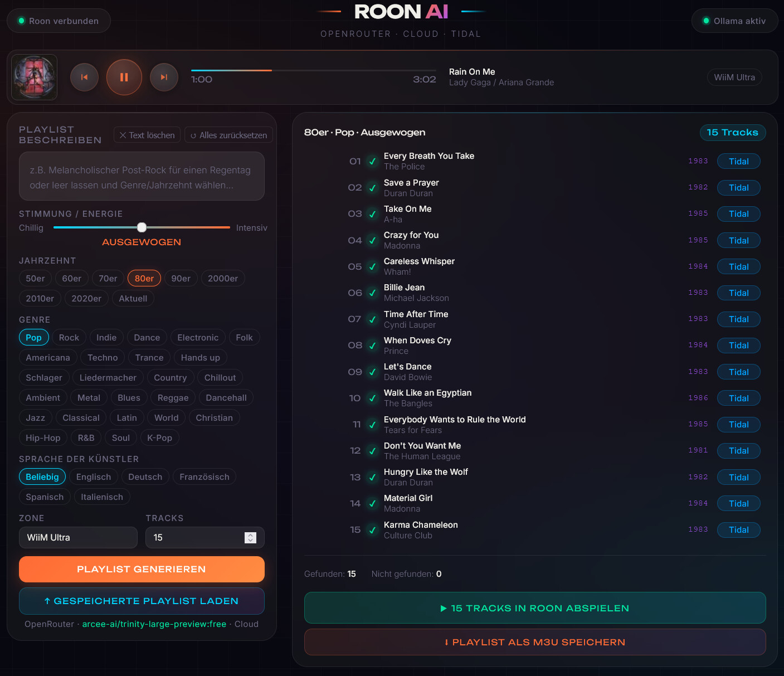Click the playlist description text field
This screenshot has height=676, width=784.
[x=142, y=177]
